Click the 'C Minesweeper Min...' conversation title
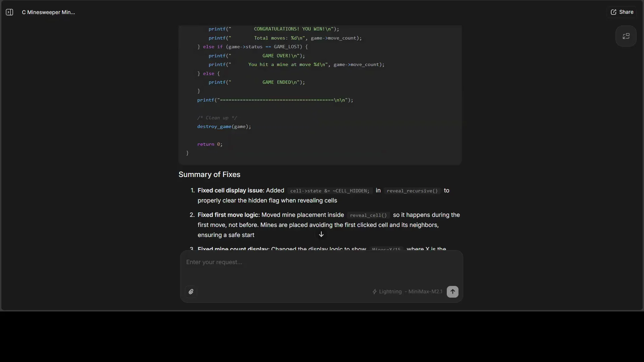 pos(49,12)
